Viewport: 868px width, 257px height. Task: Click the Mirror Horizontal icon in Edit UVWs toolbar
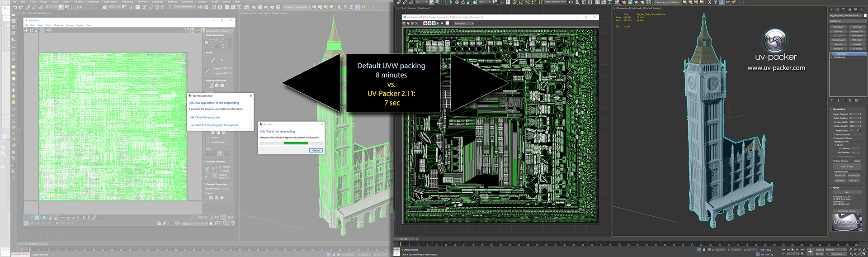[x=49, y=30]
